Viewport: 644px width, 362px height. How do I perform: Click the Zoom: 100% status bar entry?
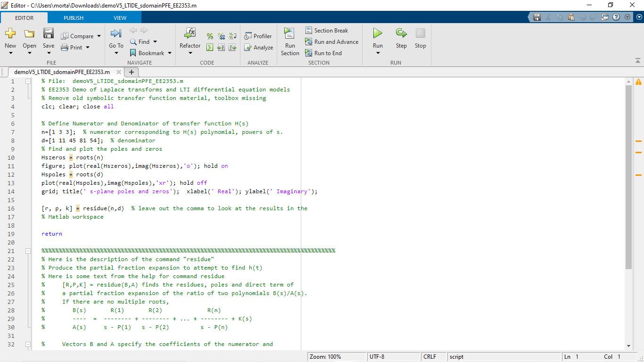[325, 357]
